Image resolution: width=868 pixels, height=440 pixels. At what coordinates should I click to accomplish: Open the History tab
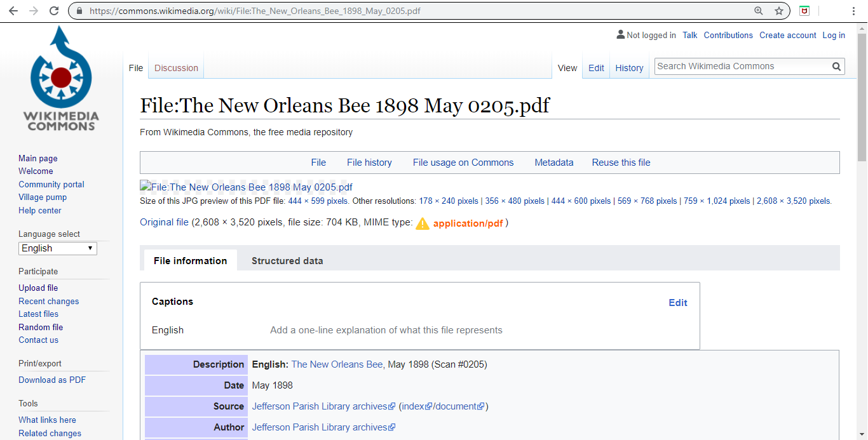[629, 68]
